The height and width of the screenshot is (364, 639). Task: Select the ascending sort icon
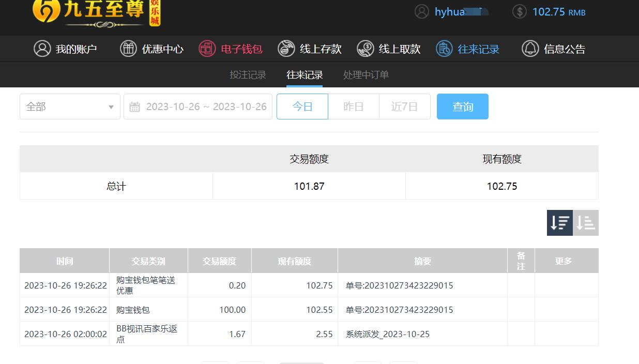[586, 223]
